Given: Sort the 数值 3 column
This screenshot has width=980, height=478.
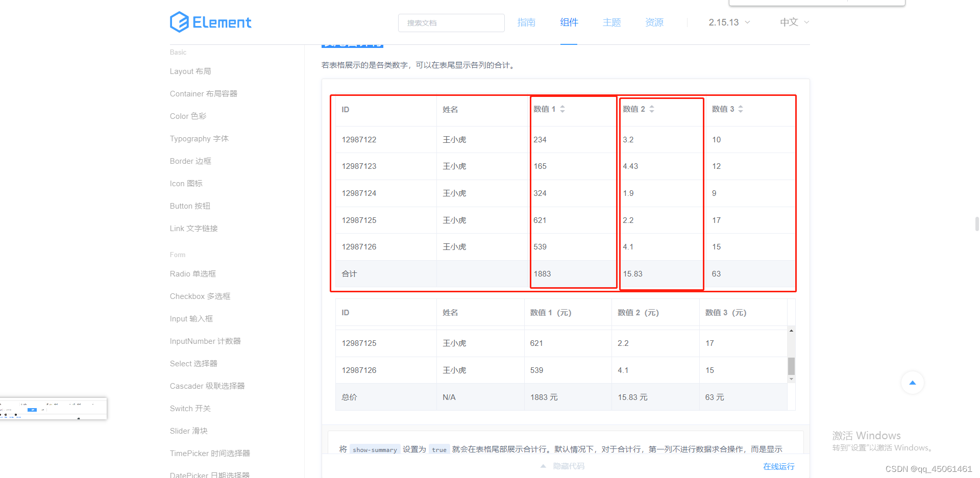Looking at the screenshot, I should [x=740, y=109].
